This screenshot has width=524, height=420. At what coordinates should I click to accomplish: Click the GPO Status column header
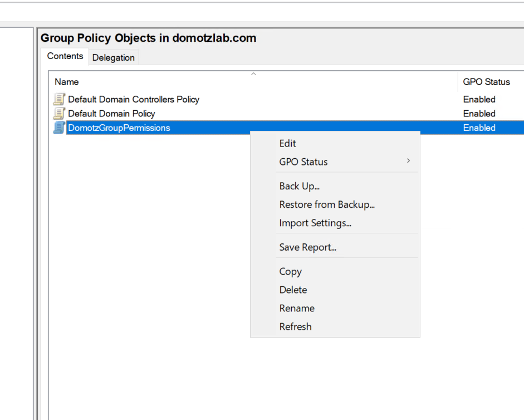tap(486, 82)
